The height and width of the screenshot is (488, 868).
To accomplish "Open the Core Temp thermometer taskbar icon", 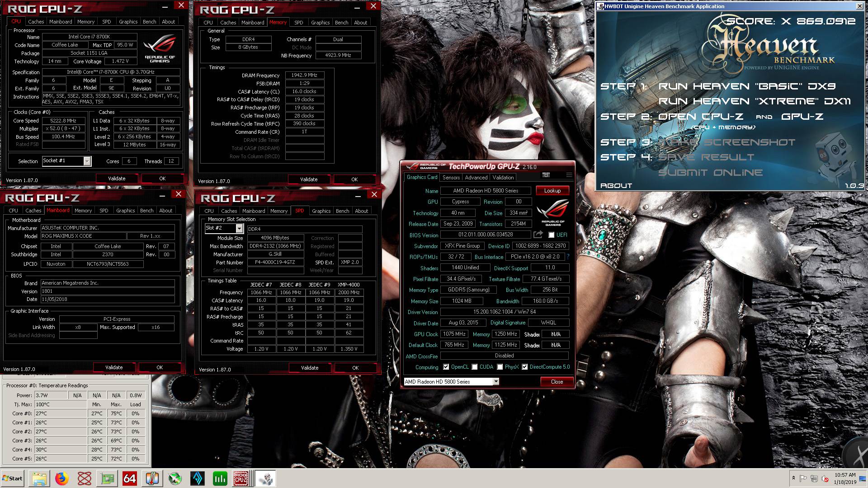I will pos(152,478).
